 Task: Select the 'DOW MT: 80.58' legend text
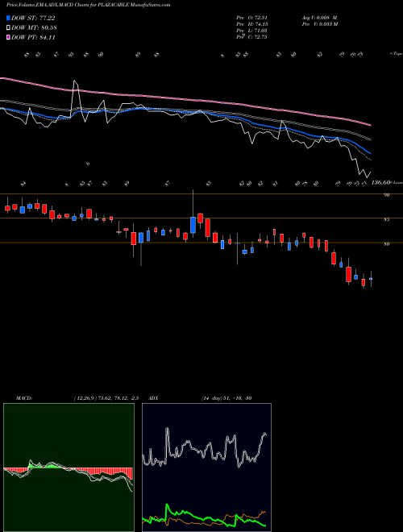[x=33, y=28]
